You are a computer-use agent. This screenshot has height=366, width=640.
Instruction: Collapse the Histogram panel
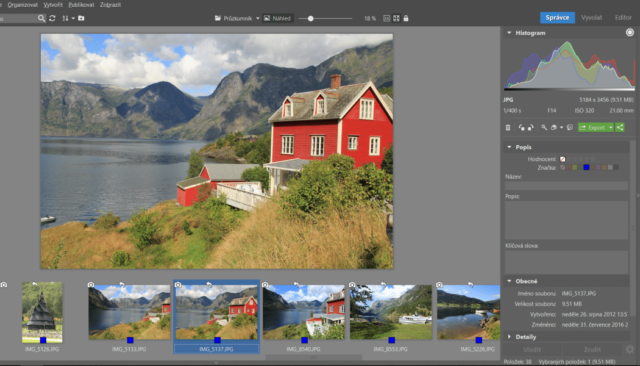point(509,33)
